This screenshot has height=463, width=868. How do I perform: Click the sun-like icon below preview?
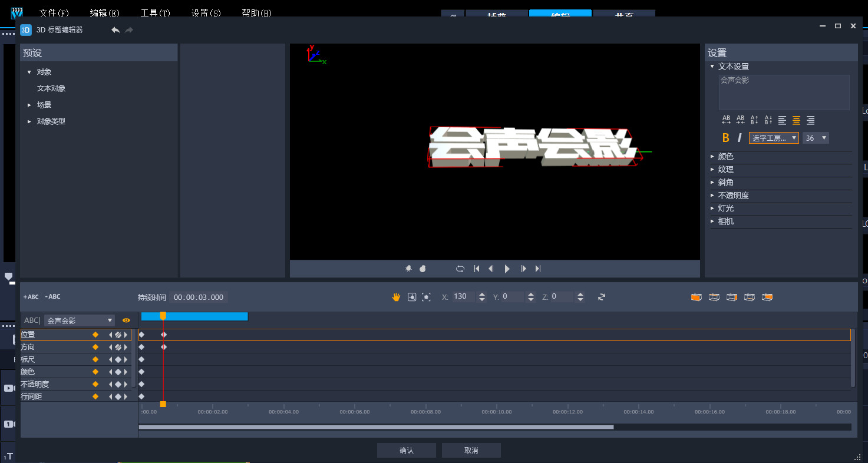(x=408, y=269)
